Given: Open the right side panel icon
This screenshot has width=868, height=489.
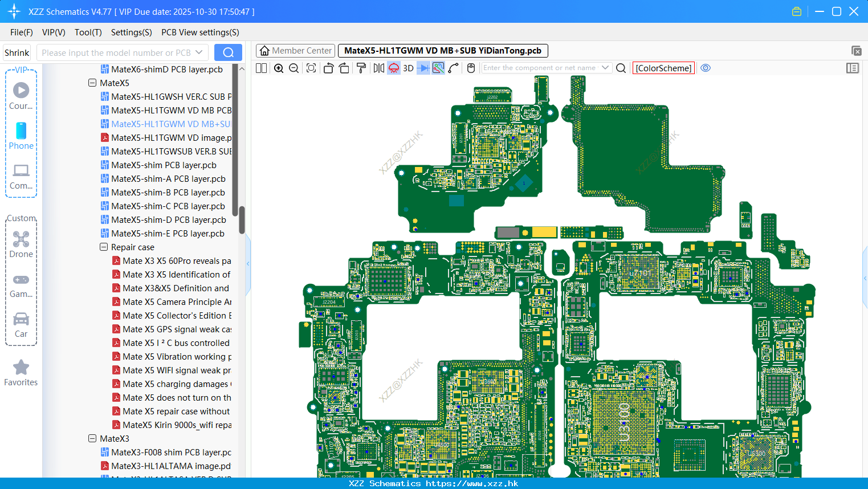Looking at the screenshot, I should [853, 68].
